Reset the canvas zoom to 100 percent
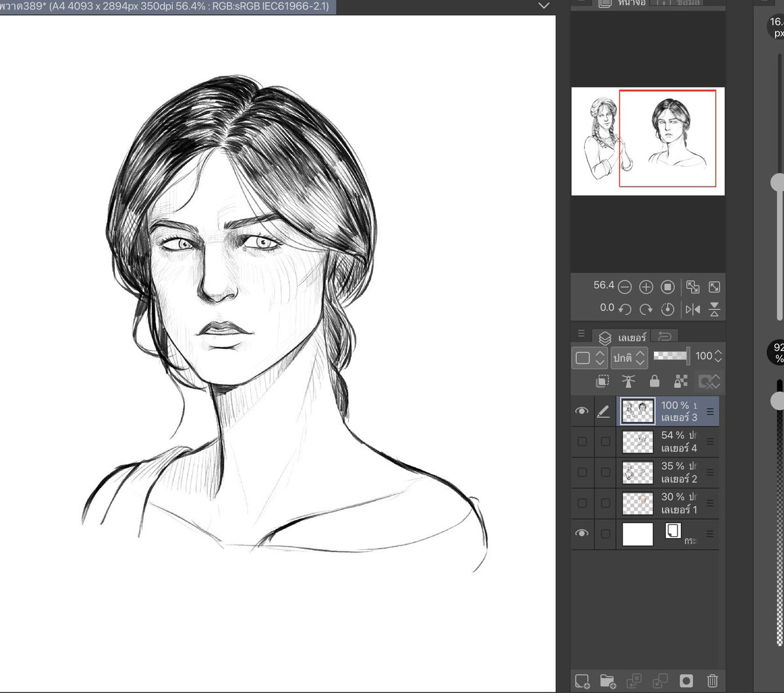The width and height of the screenshot is (784, 693). click(667, 287)
